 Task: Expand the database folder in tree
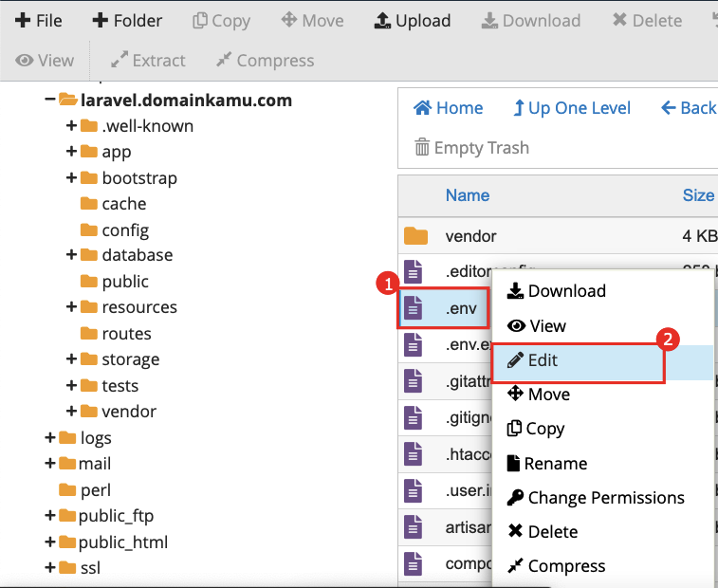click(71, 254)
